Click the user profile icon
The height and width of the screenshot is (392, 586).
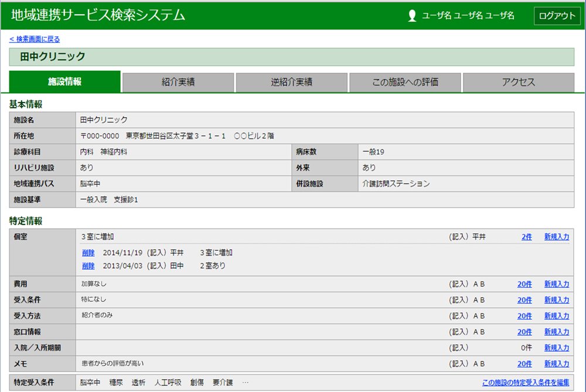click(412, 16)
